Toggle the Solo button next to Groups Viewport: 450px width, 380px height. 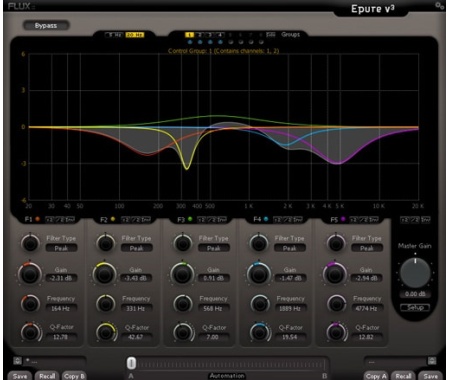271,35
